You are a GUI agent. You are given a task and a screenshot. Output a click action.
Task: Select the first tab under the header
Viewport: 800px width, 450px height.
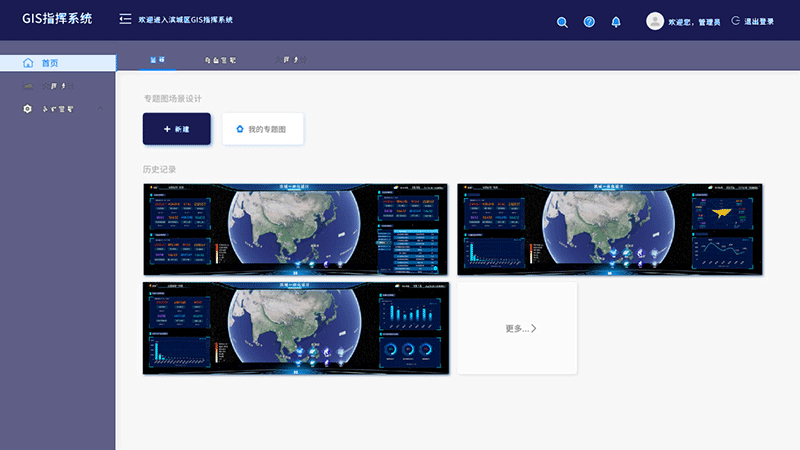157,60
